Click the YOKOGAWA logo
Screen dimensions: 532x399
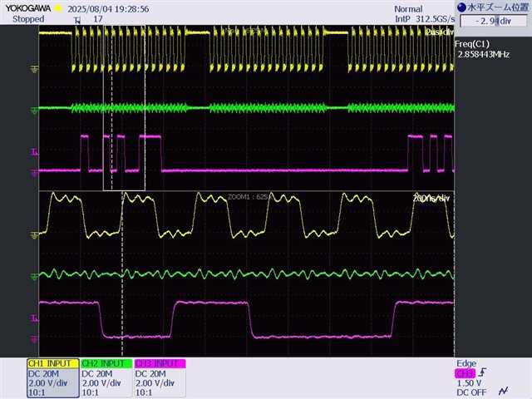pos(27,8)
